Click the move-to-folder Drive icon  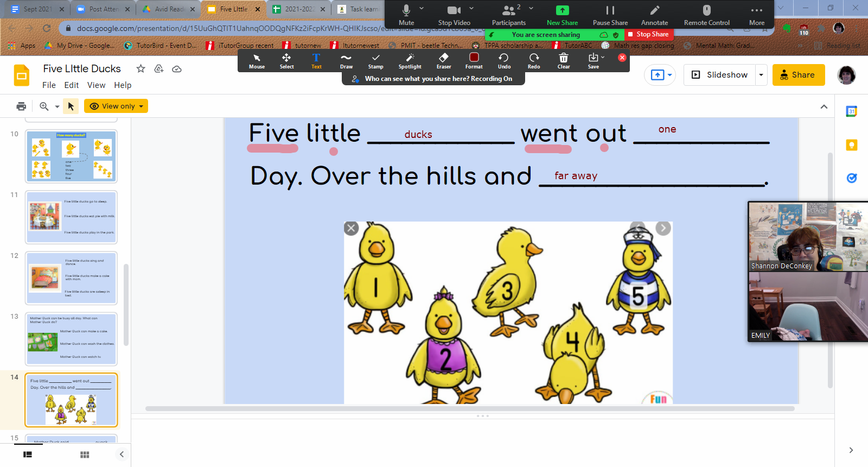coord(159,68)
